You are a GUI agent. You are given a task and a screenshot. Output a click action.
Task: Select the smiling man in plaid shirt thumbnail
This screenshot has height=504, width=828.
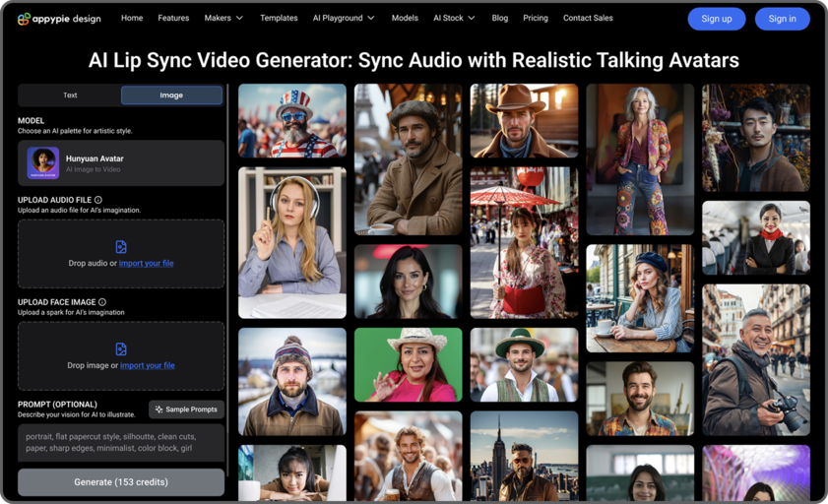coord(640,399)
